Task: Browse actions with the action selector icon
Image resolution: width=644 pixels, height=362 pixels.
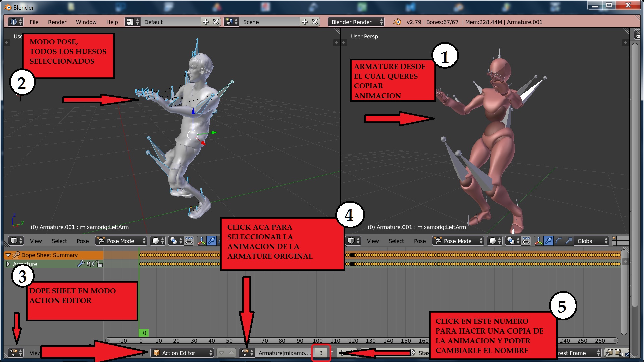Action: click(x=247, y=353)
